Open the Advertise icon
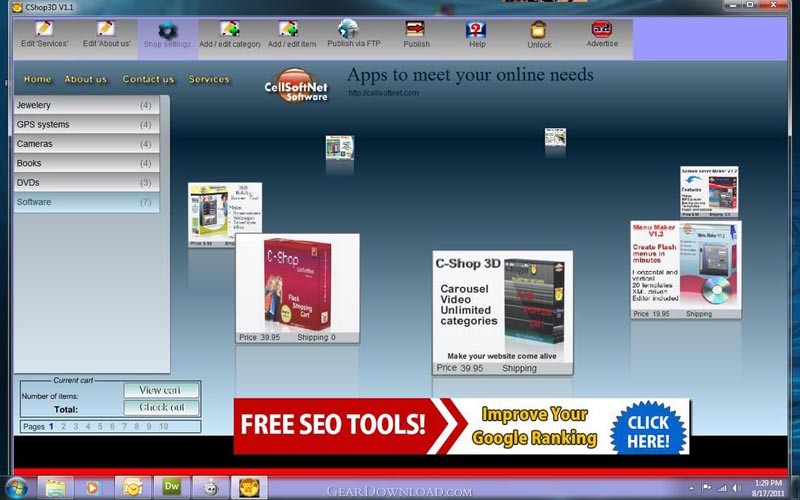 [x=602, y=29]
